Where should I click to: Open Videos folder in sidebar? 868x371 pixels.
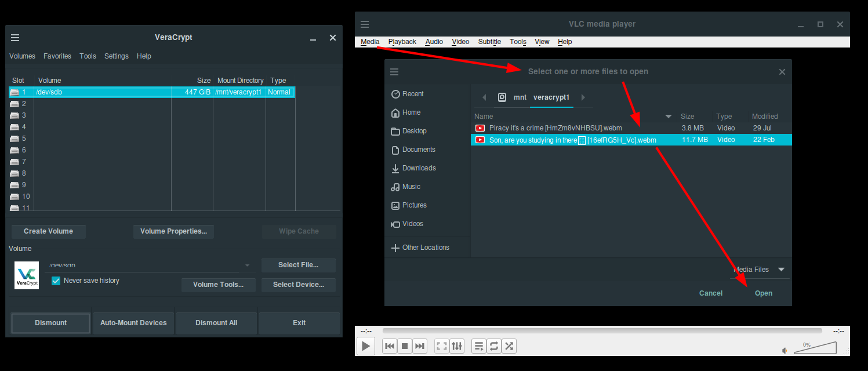pyautogui.click(x=407, y=224)
